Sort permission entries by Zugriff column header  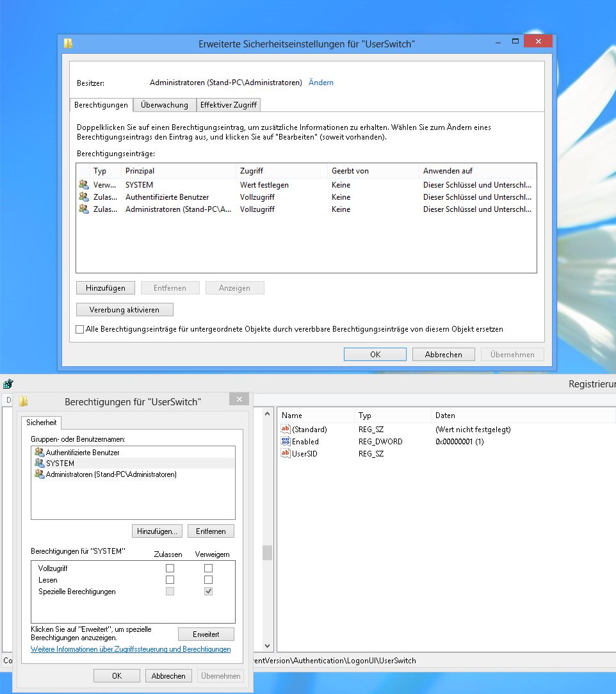pyautogui.click(x=282, y=171)
